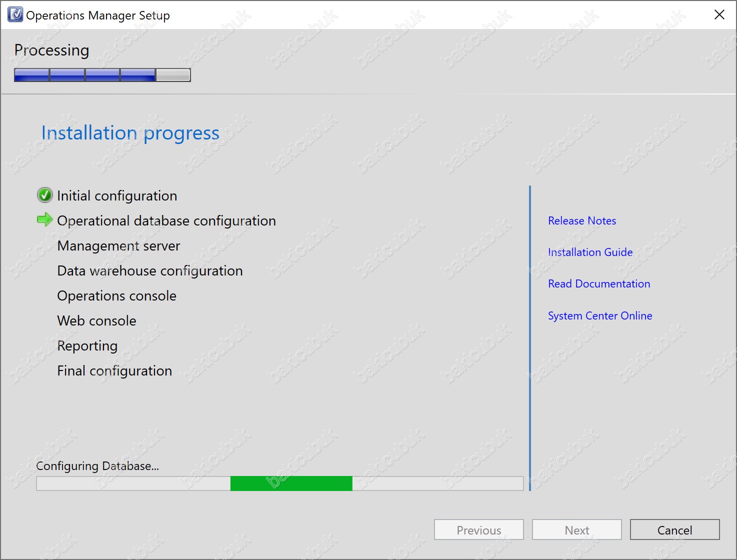Click the 'Configuring Database...' status text
The height and width of the screenshot is (560, 737).
[97, 466]
